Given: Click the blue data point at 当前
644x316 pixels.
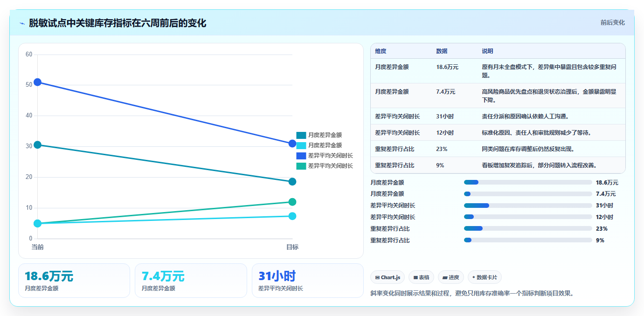Looking at the screenshot, I should 37,82.
